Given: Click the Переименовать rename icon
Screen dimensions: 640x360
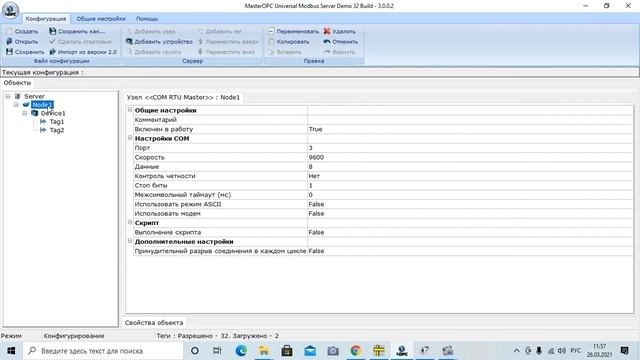Looking at the screenshot, I should pos(271,31).
